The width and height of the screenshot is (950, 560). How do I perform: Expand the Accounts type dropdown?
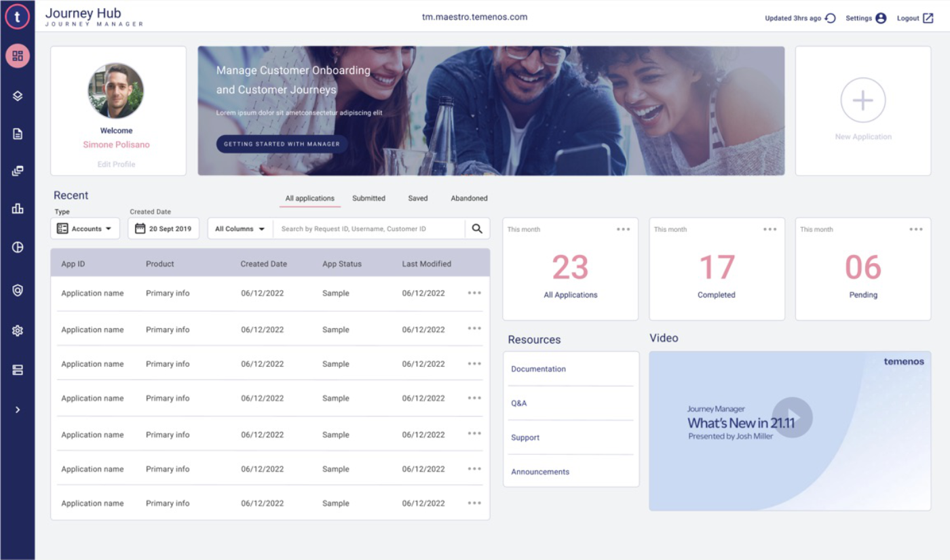click(x=85, y=228)
